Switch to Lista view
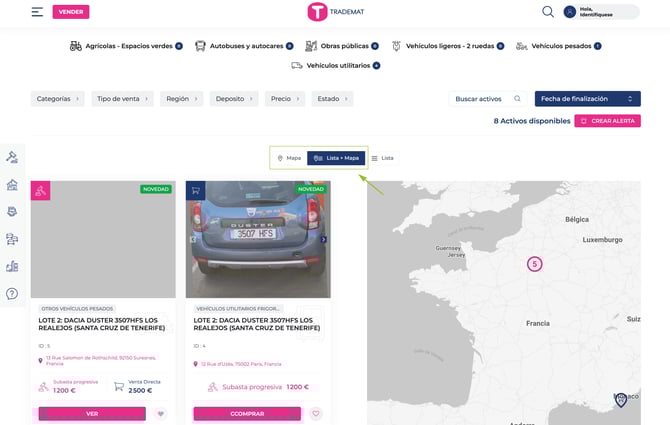670x425 pixels. [382, 158]
